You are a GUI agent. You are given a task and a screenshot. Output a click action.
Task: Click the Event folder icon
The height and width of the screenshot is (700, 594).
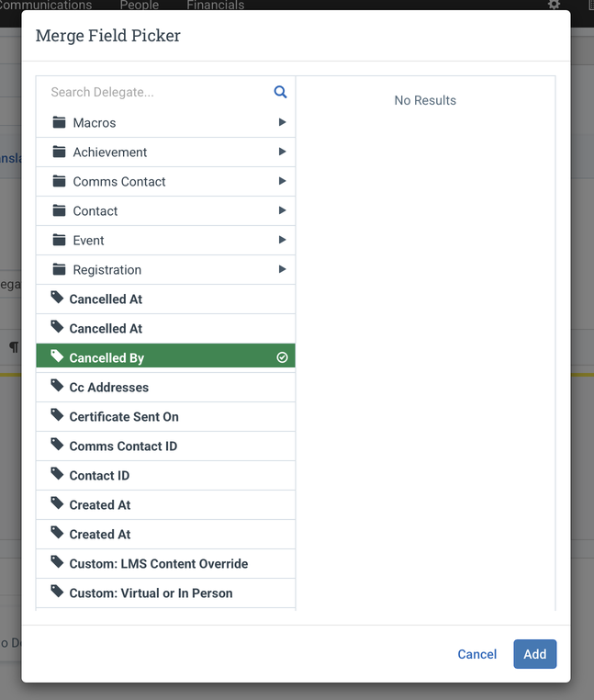tap(59, 240)
